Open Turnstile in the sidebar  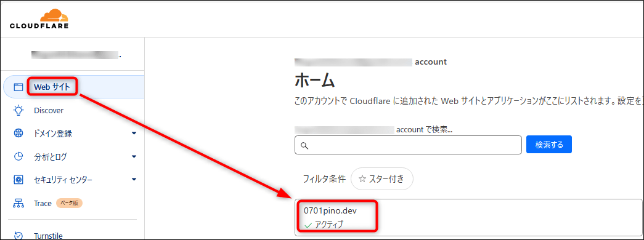pyautogui.click(x=48, y=236)
